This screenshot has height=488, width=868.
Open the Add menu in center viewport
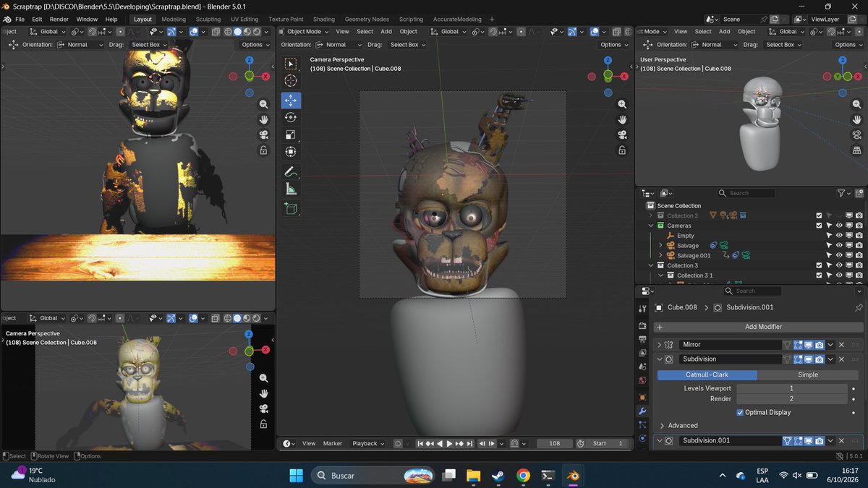click(386, 32)
